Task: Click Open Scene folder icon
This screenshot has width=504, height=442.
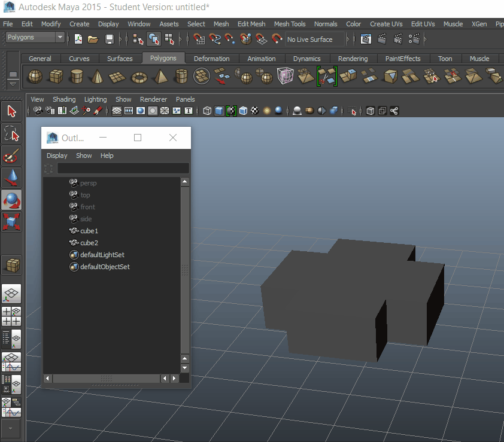Action: pos(93,39)
